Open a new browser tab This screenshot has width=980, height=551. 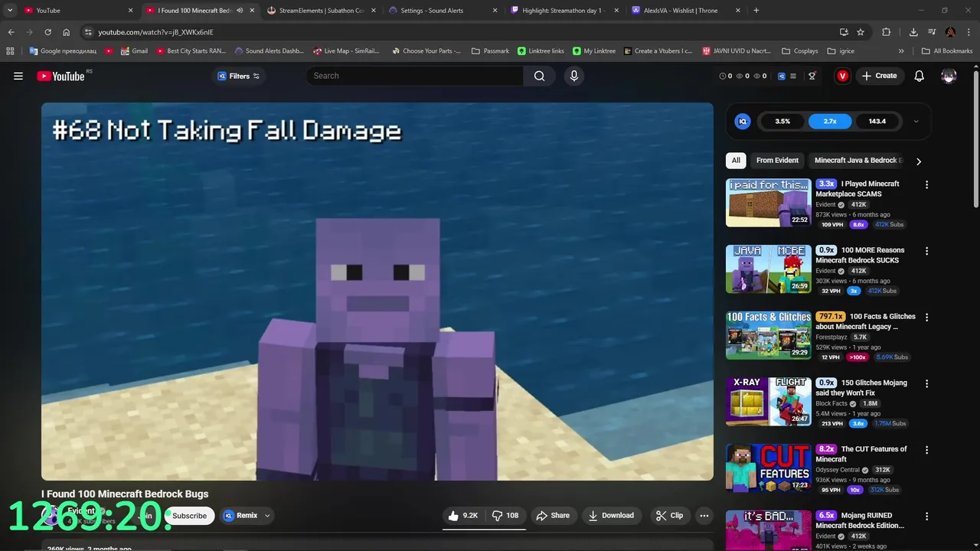[756, 11]
